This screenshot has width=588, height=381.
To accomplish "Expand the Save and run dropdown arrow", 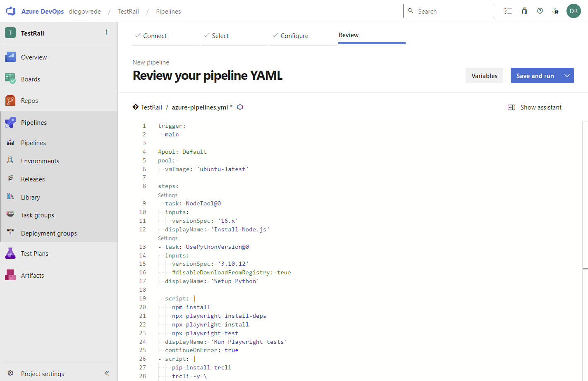I will (x=567, y=76).
